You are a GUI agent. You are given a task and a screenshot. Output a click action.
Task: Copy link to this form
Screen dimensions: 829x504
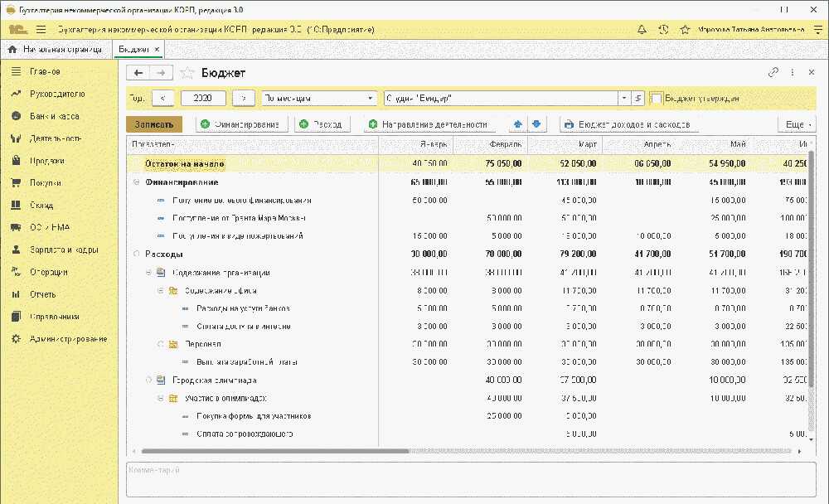coord(773,72)
